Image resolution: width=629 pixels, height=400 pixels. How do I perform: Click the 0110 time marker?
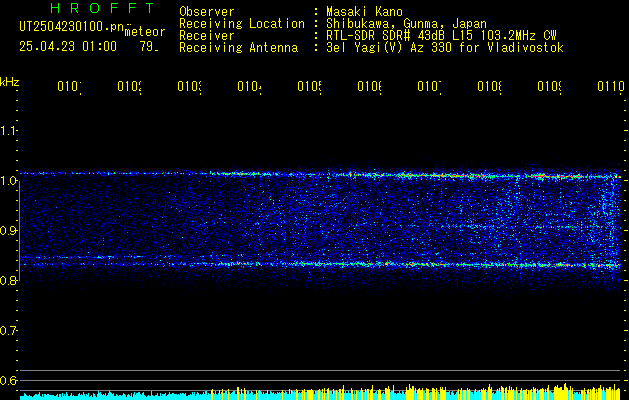tap(611, 86)
